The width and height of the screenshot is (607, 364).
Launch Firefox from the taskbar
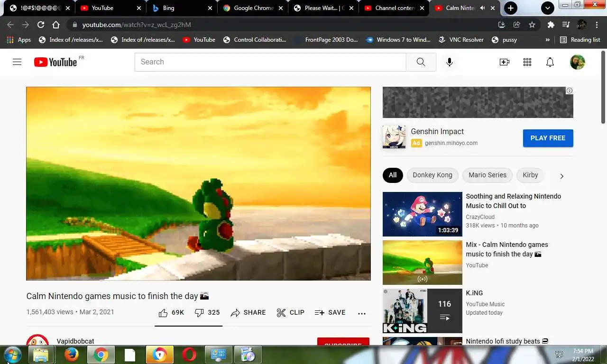point(72,355)
